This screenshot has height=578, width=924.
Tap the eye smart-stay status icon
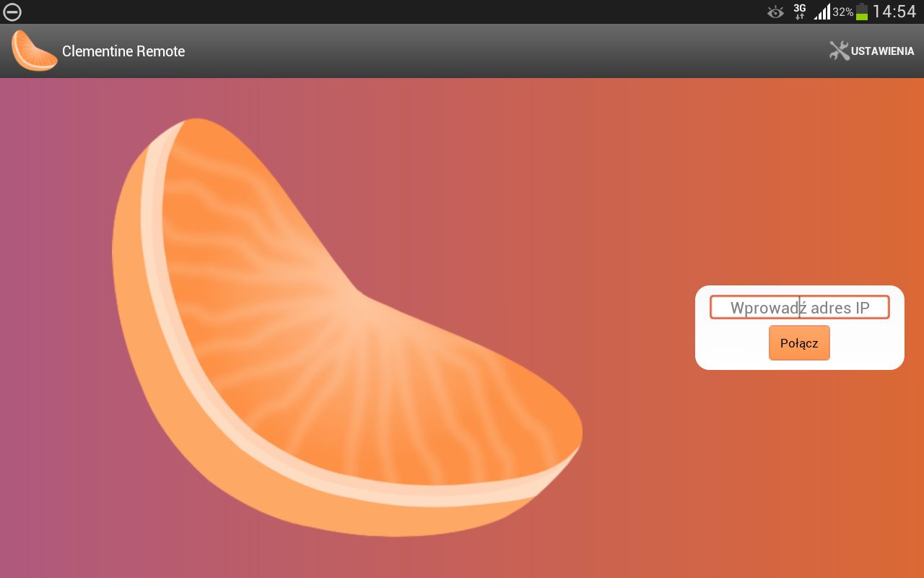click(x=775, y=12)
